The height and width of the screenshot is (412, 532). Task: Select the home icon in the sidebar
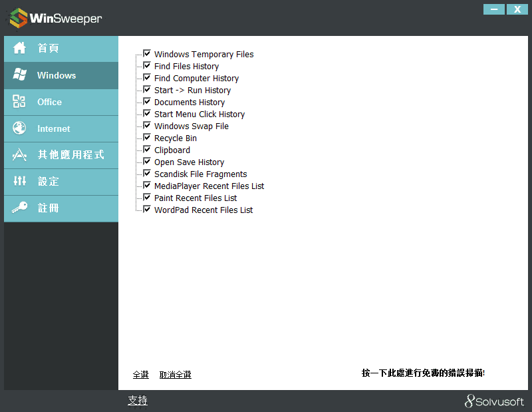[20, 49]
